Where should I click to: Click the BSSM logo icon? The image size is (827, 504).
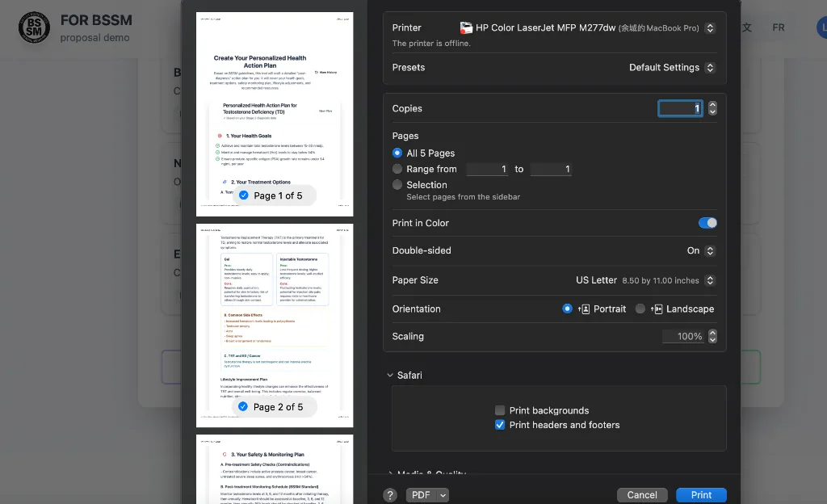click(34, 27)
